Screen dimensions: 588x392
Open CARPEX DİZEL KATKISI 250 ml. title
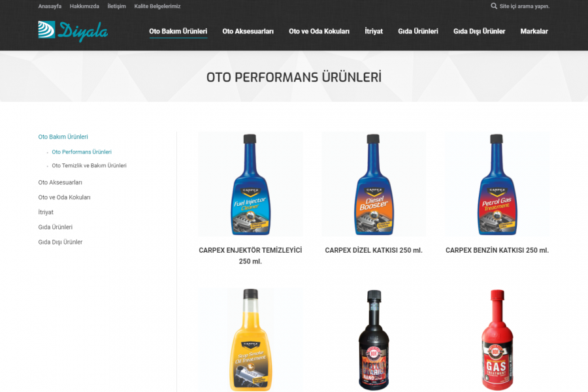click(x=374, y=250)
